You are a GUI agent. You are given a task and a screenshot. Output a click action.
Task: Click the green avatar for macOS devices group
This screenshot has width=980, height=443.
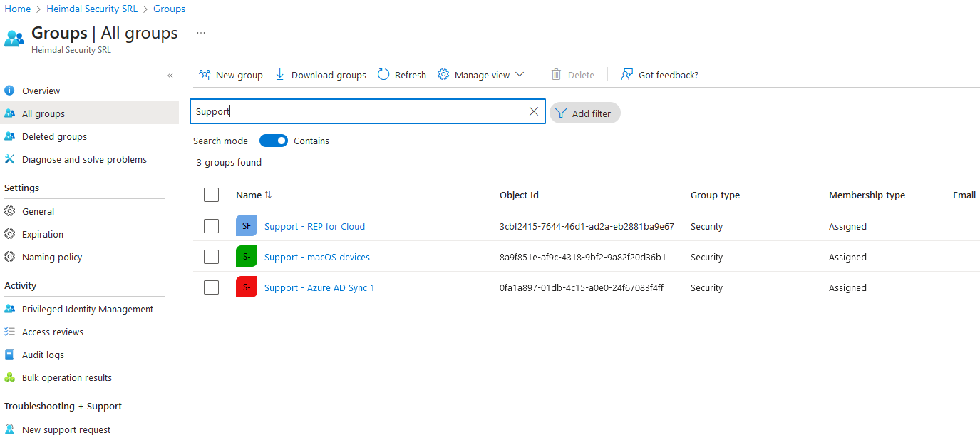click(247, 257)
